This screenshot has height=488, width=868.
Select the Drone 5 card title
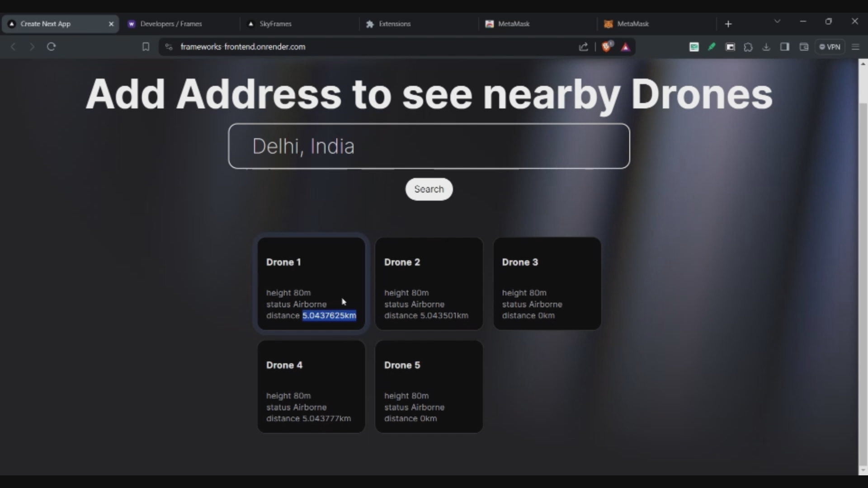[402, 365]
